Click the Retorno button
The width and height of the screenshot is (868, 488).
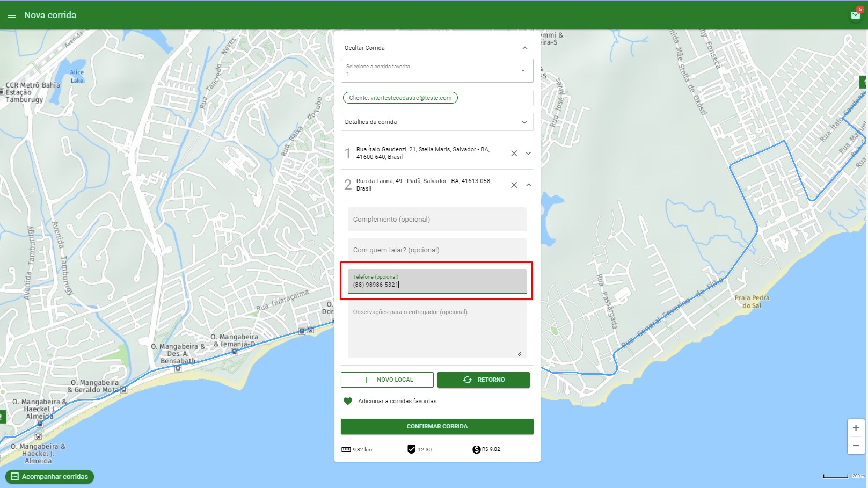[x=484, y=380]
